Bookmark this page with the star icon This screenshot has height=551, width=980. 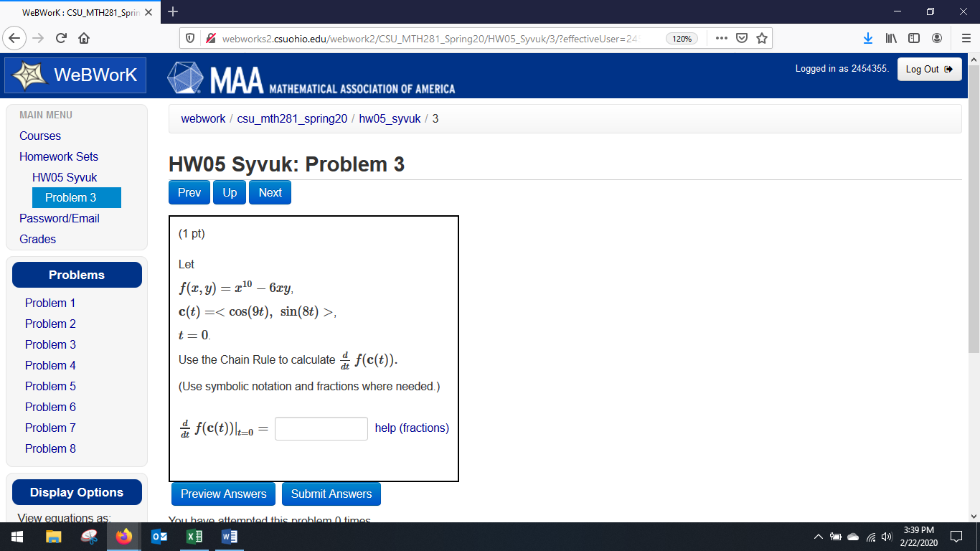762,38
